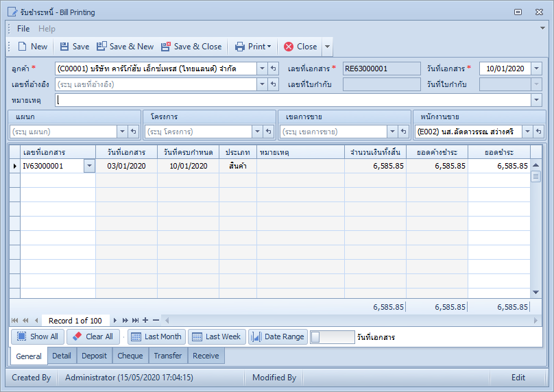Click reset icon in เขตการขาย box
554x392 pixels.
click(403, 132)
